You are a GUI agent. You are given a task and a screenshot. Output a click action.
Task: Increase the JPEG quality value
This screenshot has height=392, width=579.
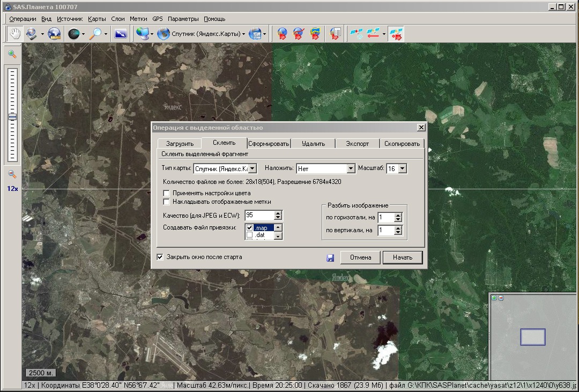pos(278,213)
